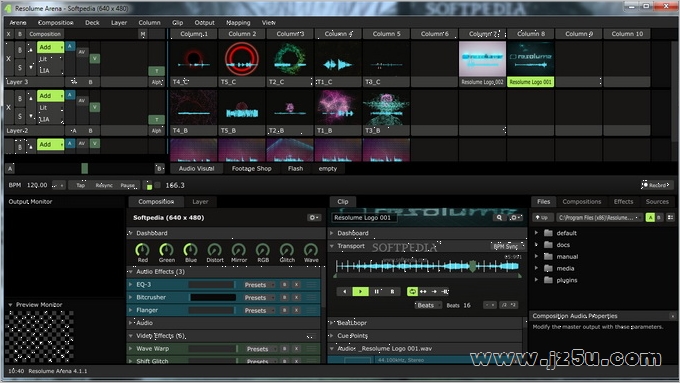Clear Layer 2 with its X button
Screen dimensions: 680x383
(9, 107)
